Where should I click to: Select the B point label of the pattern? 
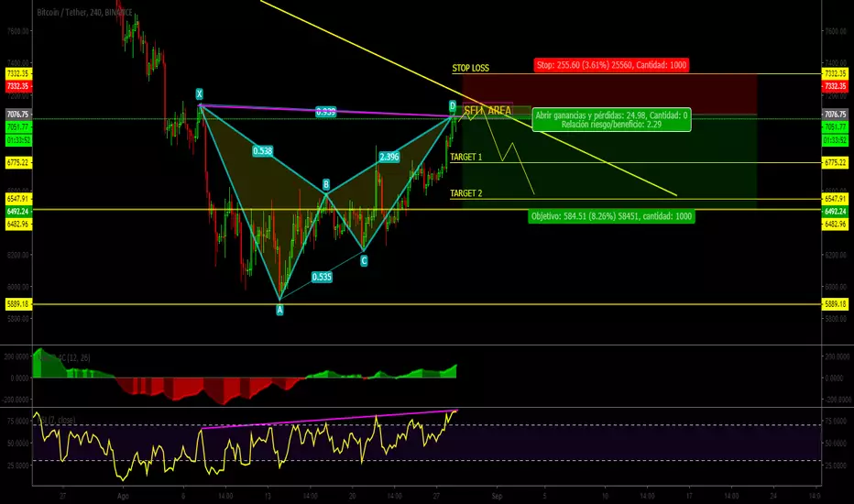point(325,185)
